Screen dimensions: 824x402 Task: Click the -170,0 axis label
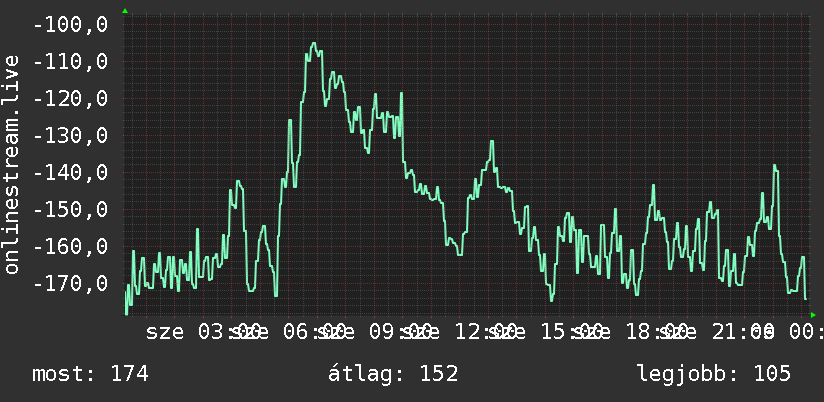[x=70, y=284]
